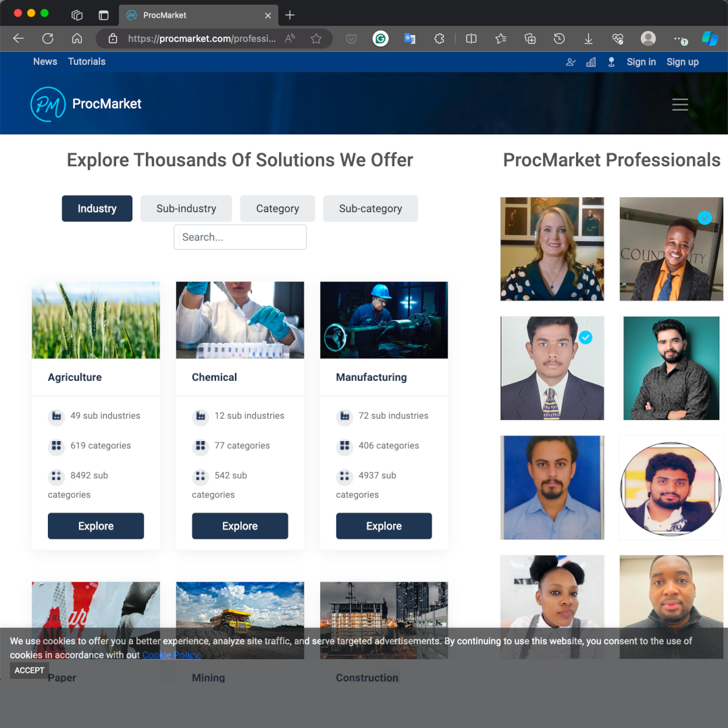Bookmark this page with the star icon
The image size is (728, 728).
[316, 38]
